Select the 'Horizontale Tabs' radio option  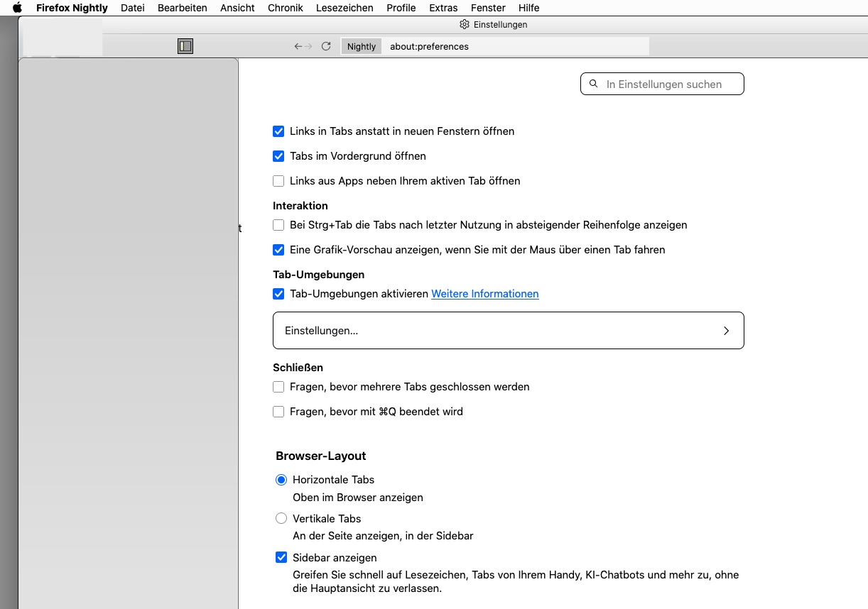pos(281,480)
